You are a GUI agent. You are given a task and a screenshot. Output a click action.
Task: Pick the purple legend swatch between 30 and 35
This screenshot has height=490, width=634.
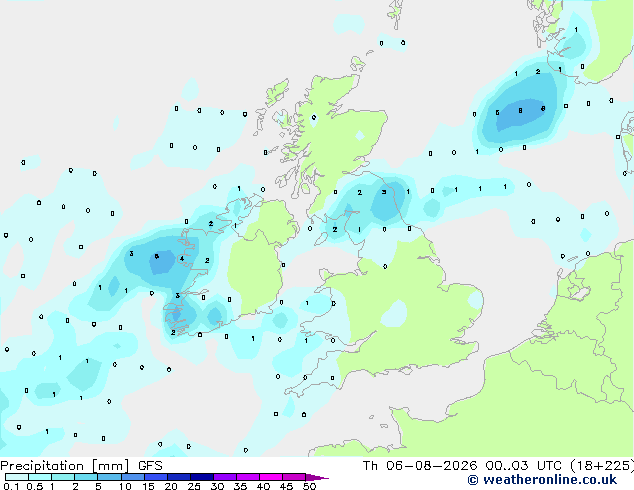[225, 477]
